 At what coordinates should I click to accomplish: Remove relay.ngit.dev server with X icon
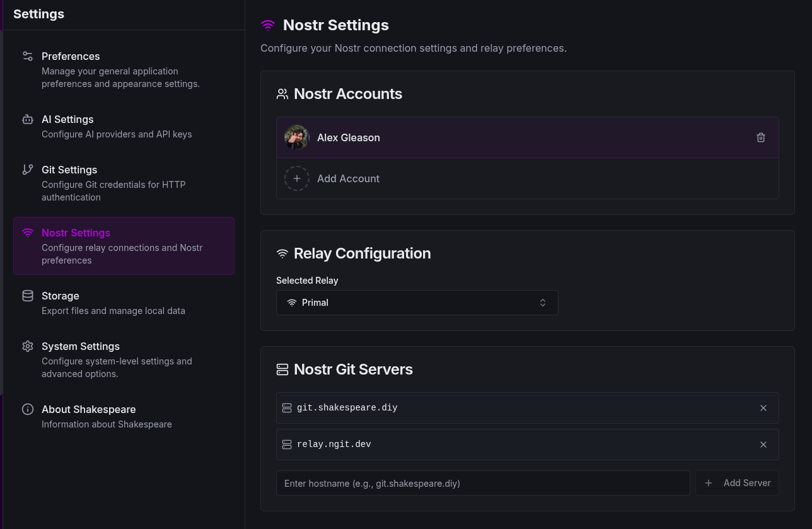tap(763, 445)
